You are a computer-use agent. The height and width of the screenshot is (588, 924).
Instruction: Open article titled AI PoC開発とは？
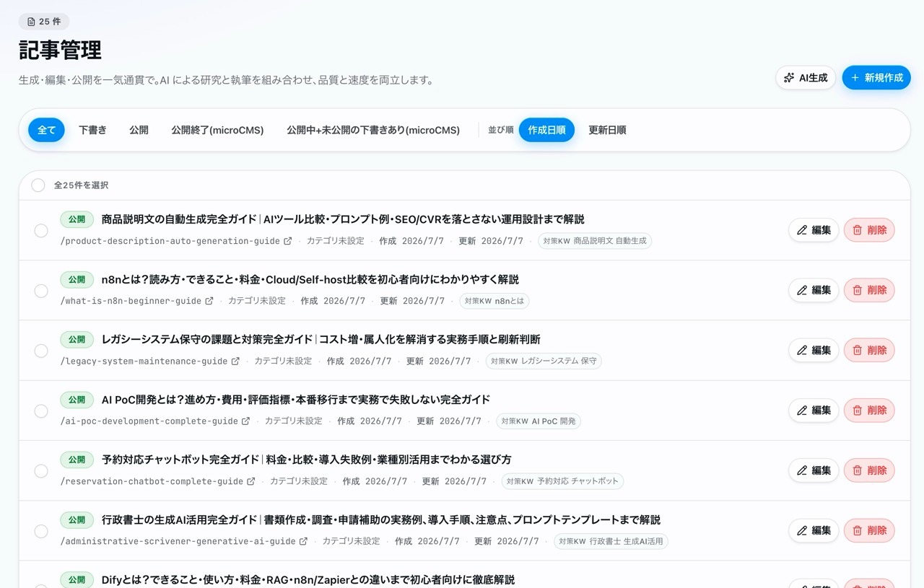point(296,400)
